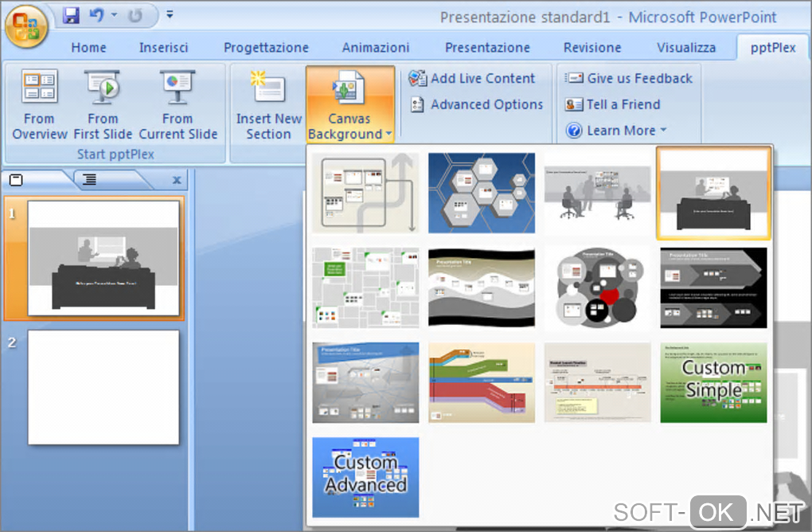Choose the gray-blue network lines background
This screenshot has width=812, height=532.
[x=365, y=382]
